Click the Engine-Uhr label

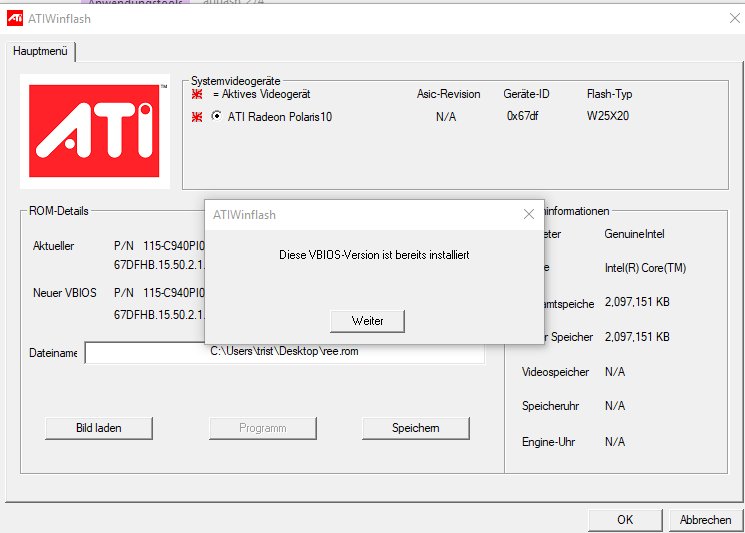pyautogui.click(x=548, y=442)
